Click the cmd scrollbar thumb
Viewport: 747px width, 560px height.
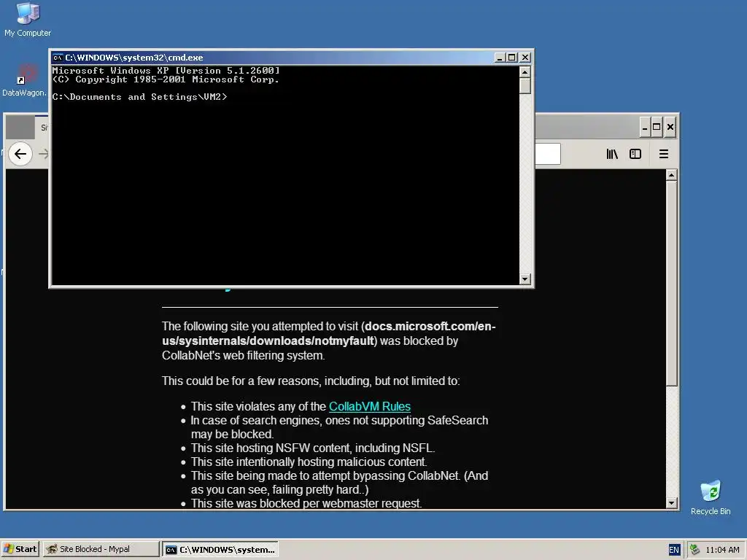[525, 86]
